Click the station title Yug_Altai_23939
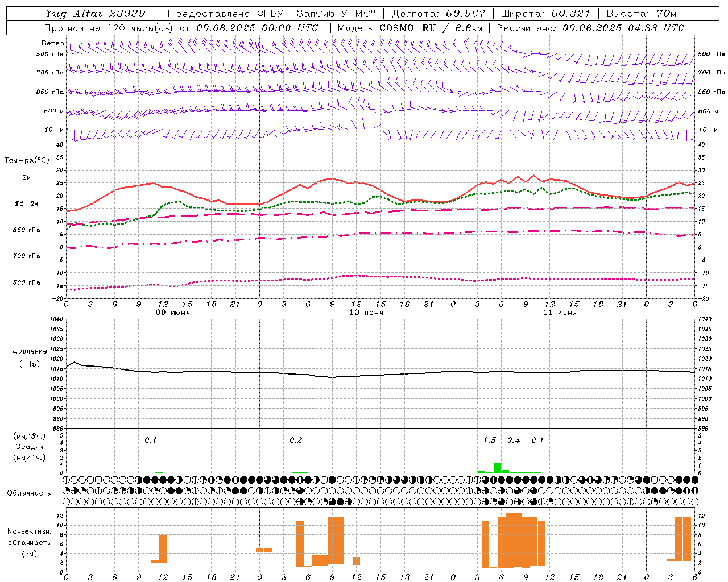 [96, 14]
